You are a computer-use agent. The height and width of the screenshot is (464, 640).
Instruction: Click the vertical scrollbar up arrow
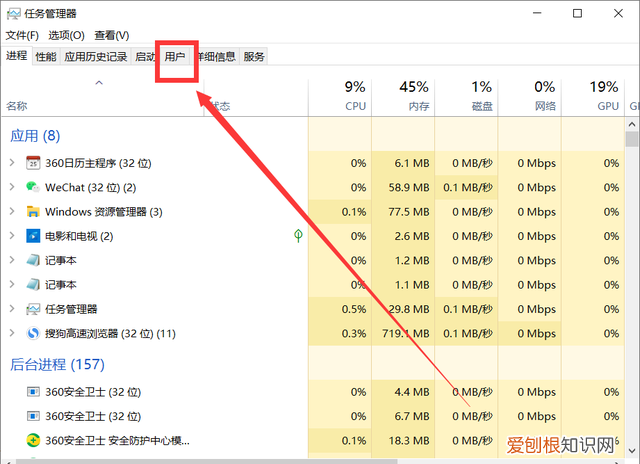pyautogui.click(x=632, y=124)
